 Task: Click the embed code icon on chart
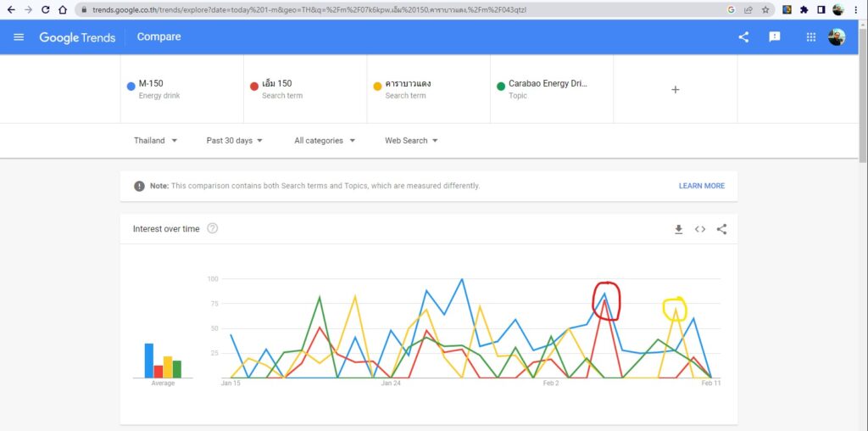tap(700, 229)
